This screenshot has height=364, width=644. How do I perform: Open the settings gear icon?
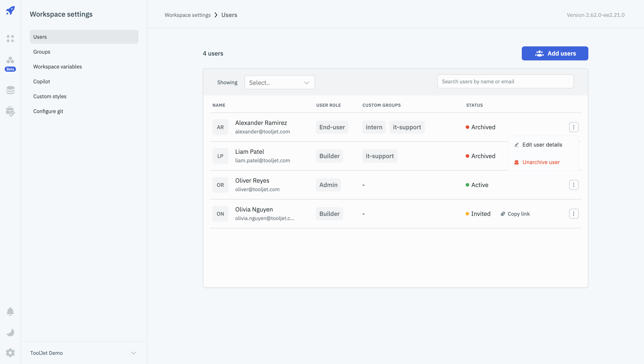(10, 353)
